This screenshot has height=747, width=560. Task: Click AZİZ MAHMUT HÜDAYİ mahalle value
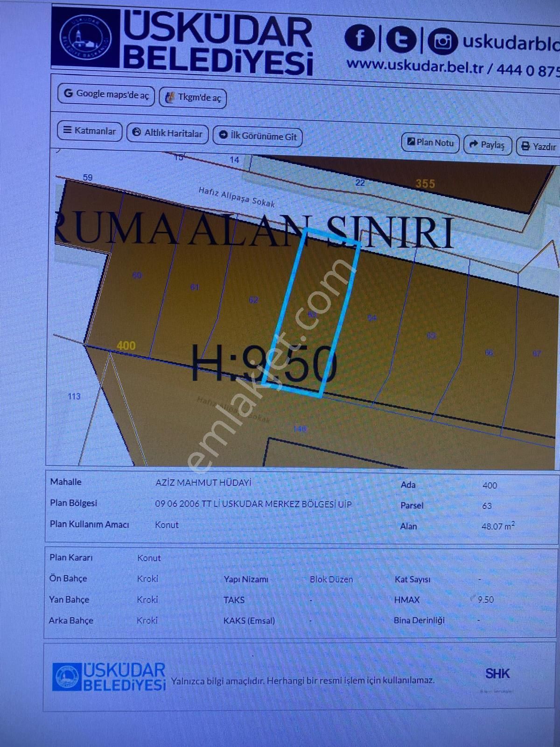[203, 483]
